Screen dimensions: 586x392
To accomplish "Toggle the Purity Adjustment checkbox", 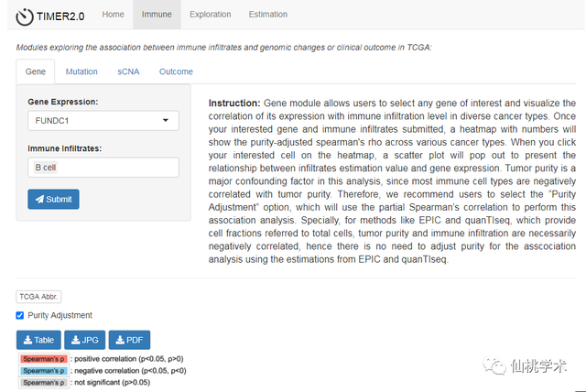I will coord(21,315).
